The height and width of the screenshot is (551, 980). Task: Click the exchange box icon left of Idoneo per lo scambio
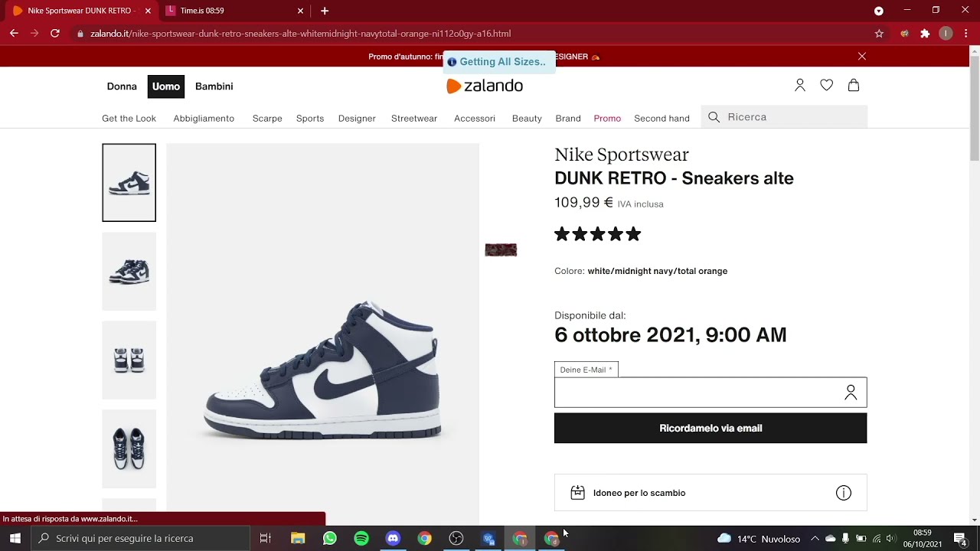coord(578,493)
